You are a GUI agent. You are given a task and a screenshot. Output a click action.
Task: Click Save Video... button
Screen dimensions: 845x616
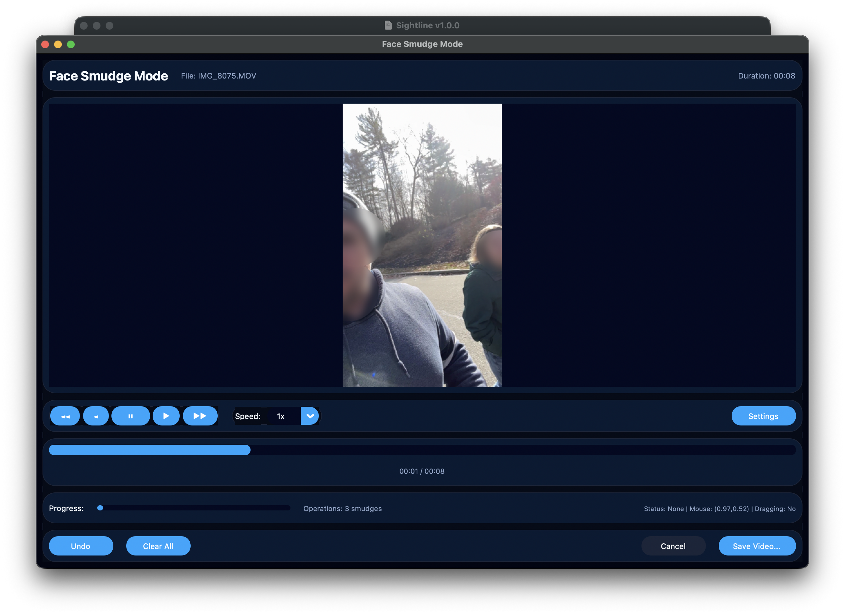click(x=756, y=546)
